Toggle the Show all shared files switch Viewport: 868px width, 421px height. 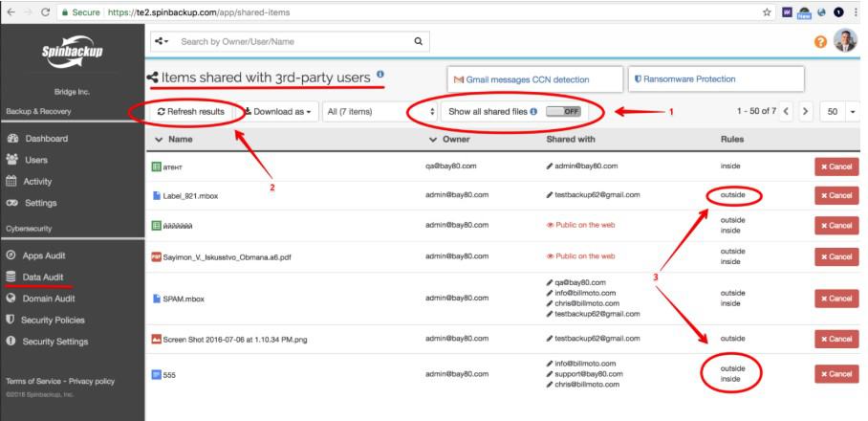tap(563, 111)
